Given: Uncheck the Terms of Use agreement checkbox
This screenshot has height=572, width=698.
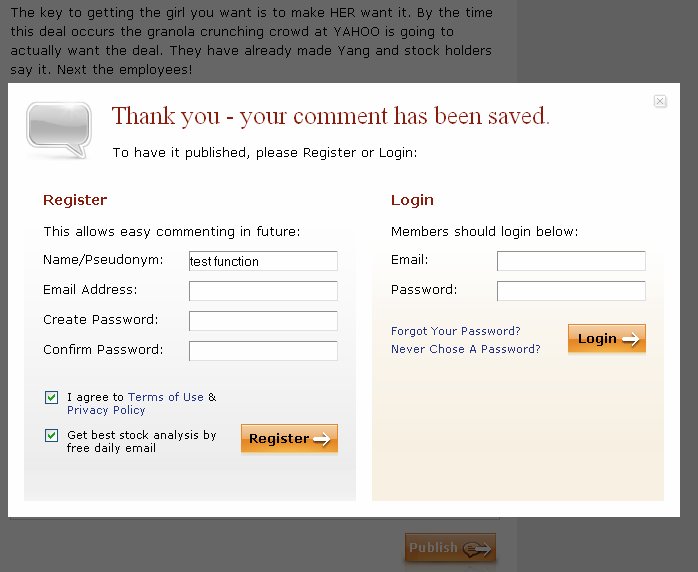Looking at the screenshot, I should [52, 398].
